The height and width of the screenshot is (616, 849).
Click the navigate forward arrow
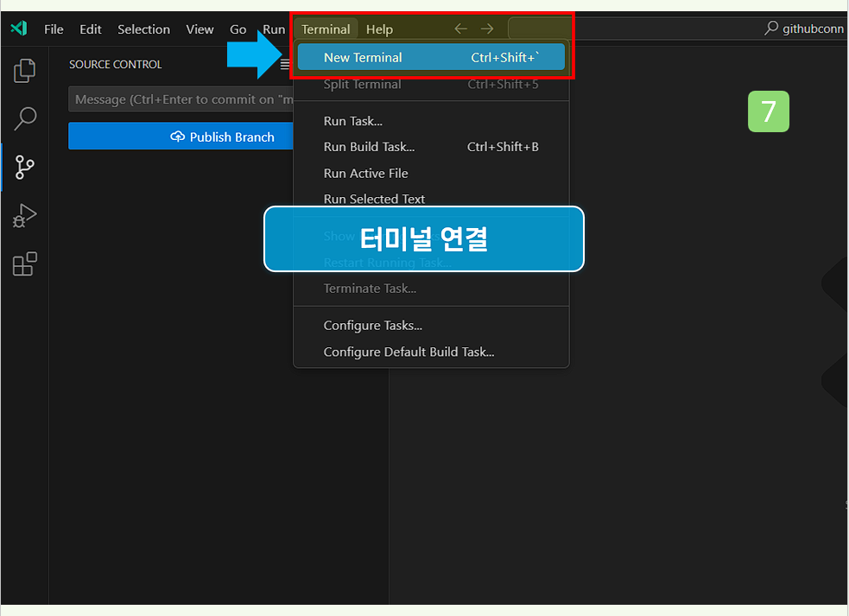pyautogui.click(x=486, y=29)
